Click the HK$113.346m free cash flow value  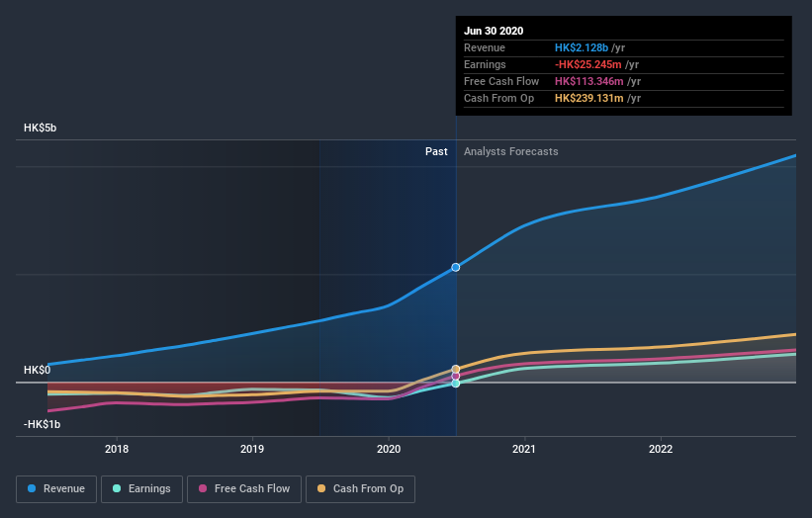pos(589,81)
